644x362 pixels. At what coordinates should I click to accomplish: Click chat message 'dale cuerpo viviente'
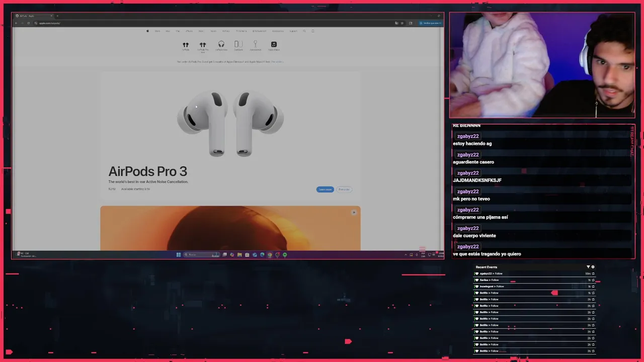click(x=474, y=235)
